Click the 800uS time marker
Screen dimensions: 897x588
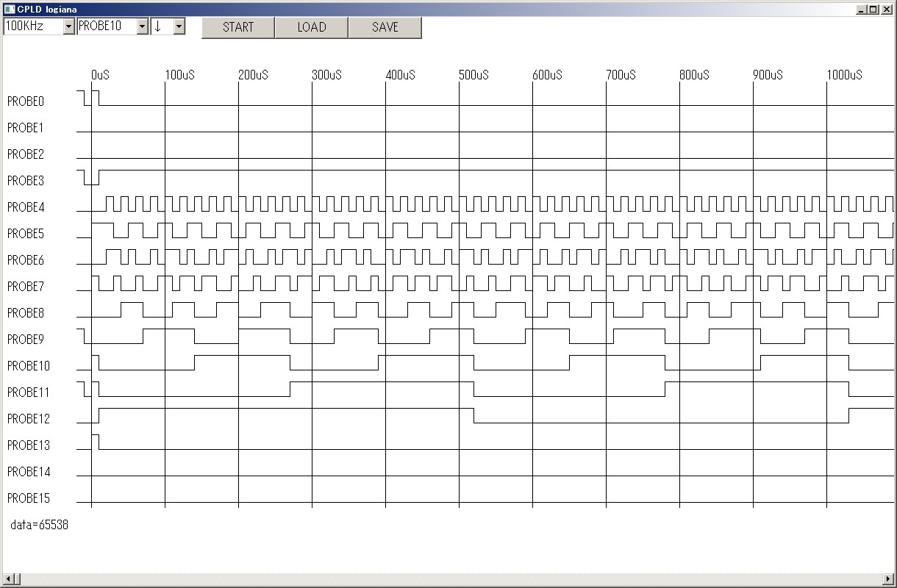click(x=695, y=75)
